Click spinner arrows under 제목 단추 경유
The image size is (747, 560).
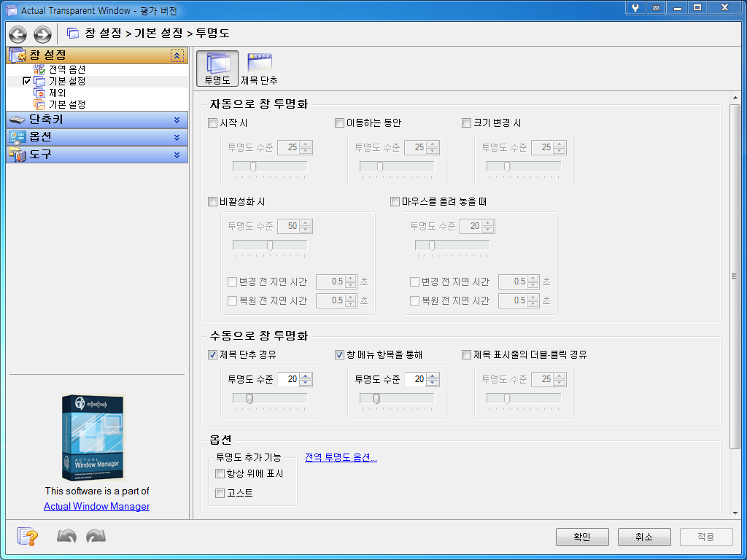tap(306, 379)
